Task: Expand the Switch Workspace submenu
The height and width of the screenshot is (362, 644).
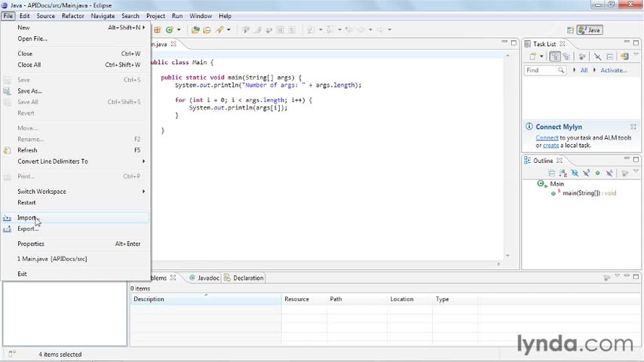Action: tap(143, 192)
